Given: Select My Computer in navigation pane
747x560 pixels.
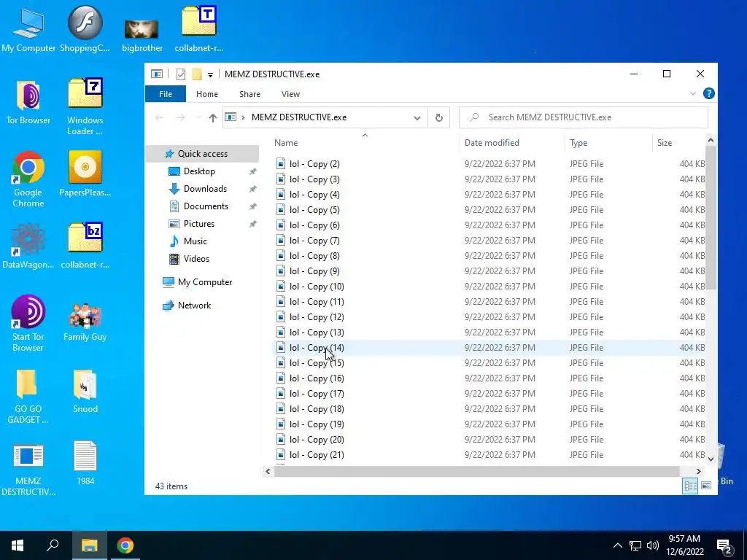Looking at the screenshot, I should (x=205, y=282).
